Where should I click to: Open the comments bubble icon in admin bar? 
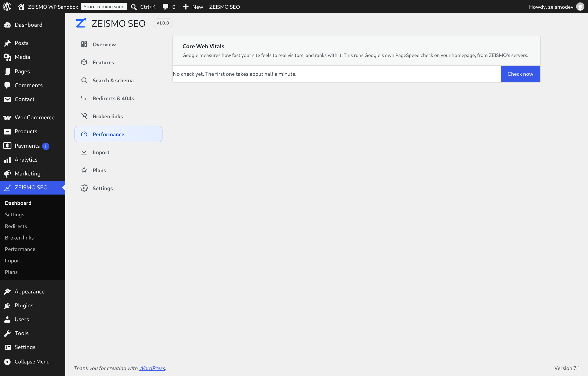[166, 7]
